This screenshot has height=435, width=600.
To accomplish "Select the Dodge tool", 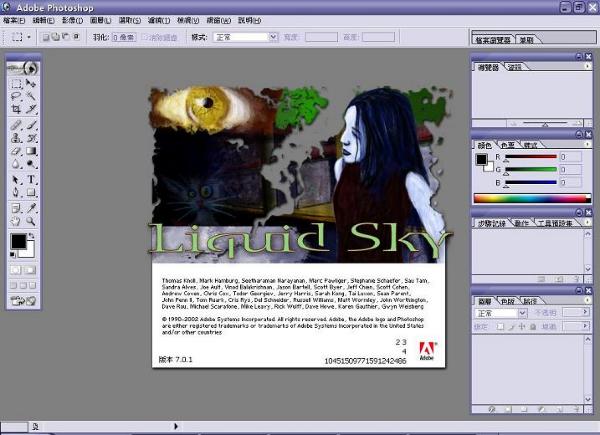I will click(x=31, y=164).
